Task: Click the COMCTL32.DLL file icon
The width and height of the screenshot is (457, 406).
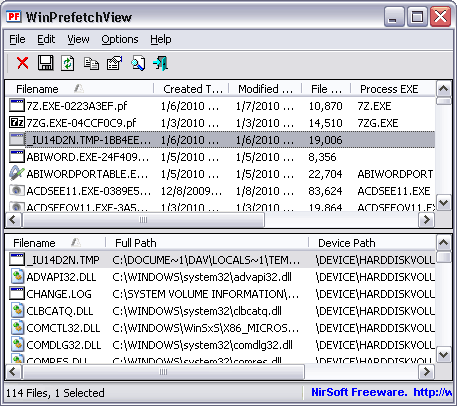Action: click(17, 328)
